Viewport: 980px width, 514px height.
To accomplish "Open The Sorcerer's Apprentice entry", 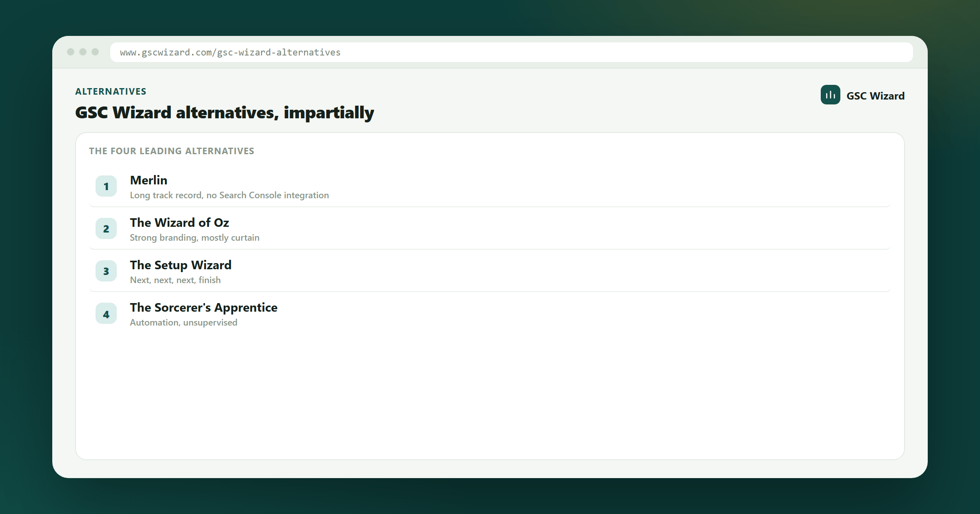I will coord(490,314).
